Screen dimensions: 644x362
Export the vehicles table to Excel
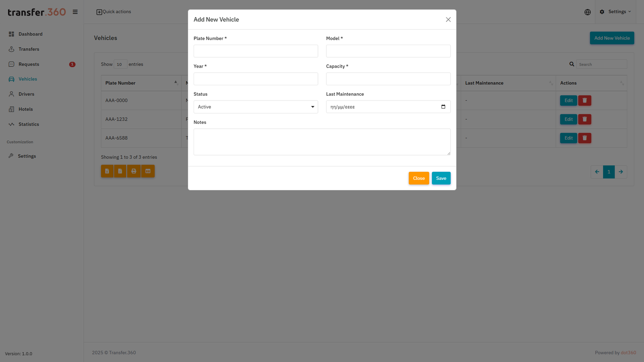click(x=107, y=171)
